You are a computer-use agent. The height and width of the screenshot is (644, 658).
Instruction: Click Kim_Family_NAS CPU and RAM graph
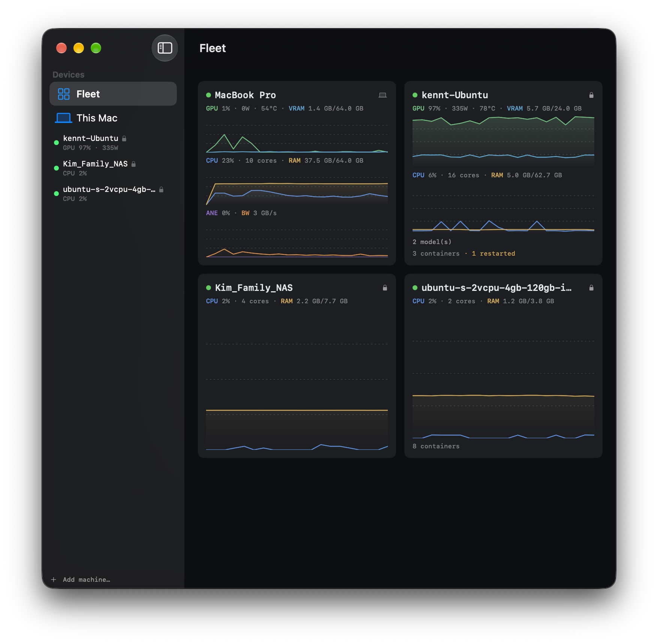click(297, 379)
